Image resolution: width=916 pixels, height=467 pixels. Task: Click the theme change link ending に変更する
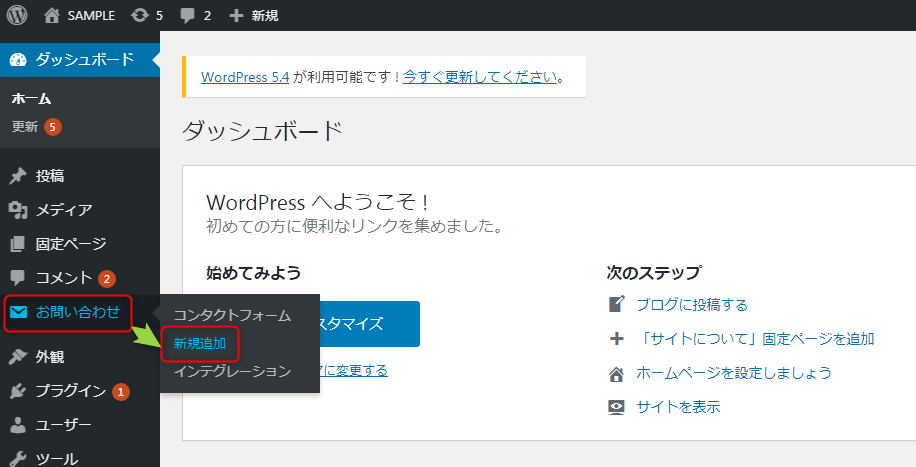354,371
